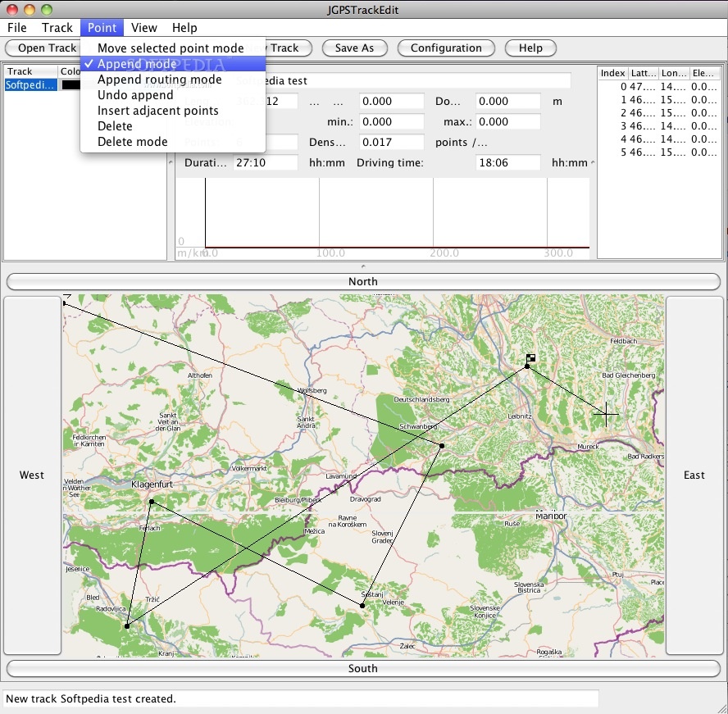Click track point near Klagenfurt
This screenshot has height=714, width=728.
click(152, 502)
